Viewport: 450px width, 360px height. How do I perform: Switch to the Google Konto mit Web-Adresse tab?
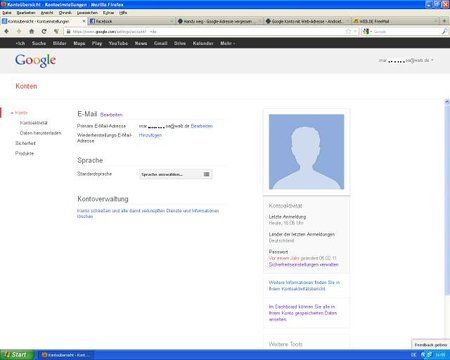(x=307, y=21)
